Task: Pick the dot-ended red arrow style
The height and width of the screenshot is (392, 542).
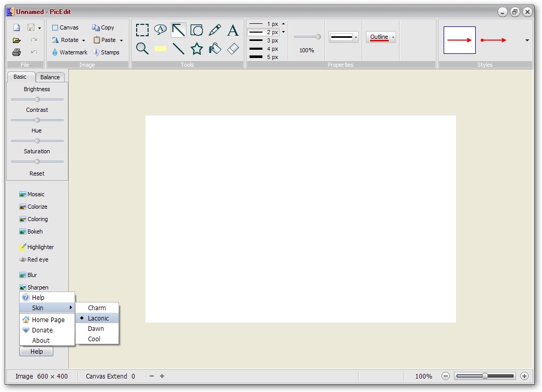Action: (x=494, y=40)
